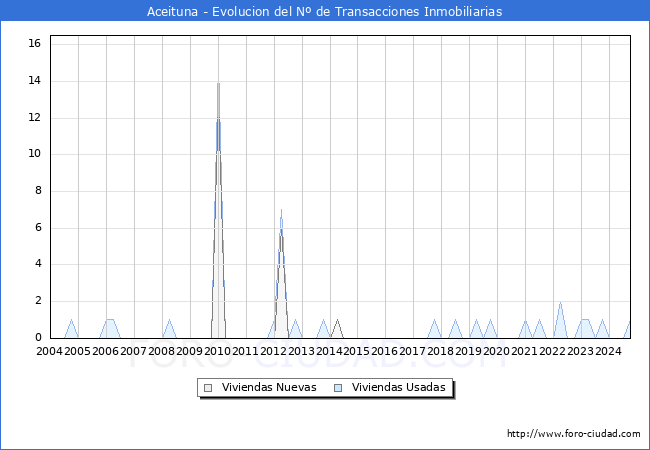Click the y-axis value 0
Viewport: 650px width, 450px height.
tap(39, 337)
